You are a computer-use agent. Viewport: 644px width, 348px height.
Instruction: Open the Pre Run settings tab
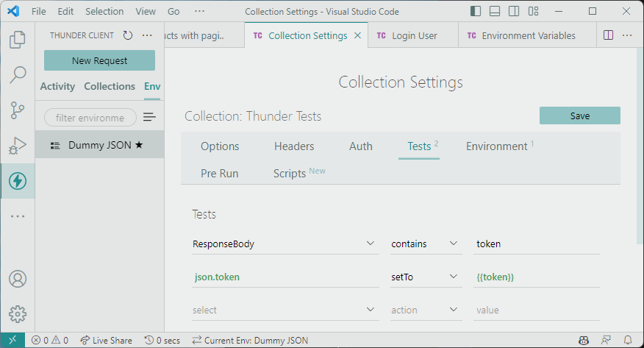pos(219,174)
